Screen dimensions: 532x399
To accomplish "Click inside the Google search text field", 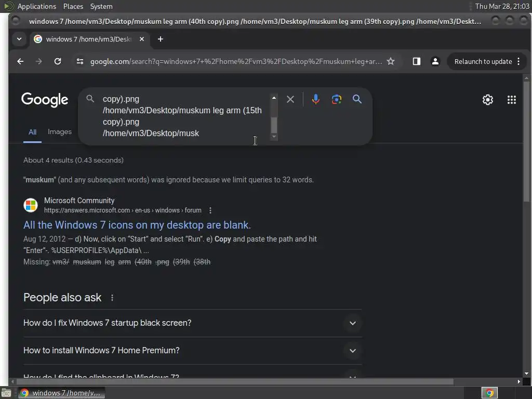I will click(185, 116).
